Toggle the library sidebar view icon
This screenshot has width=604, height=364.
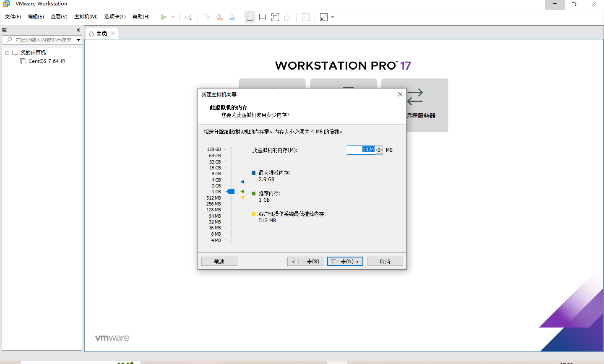(250, 17)
